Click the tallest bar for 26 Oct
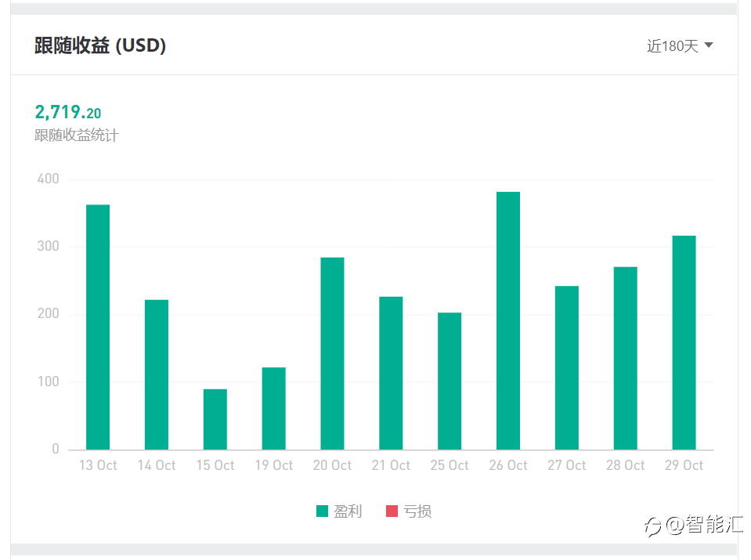751x560 pixels. [x=508, y=320]
